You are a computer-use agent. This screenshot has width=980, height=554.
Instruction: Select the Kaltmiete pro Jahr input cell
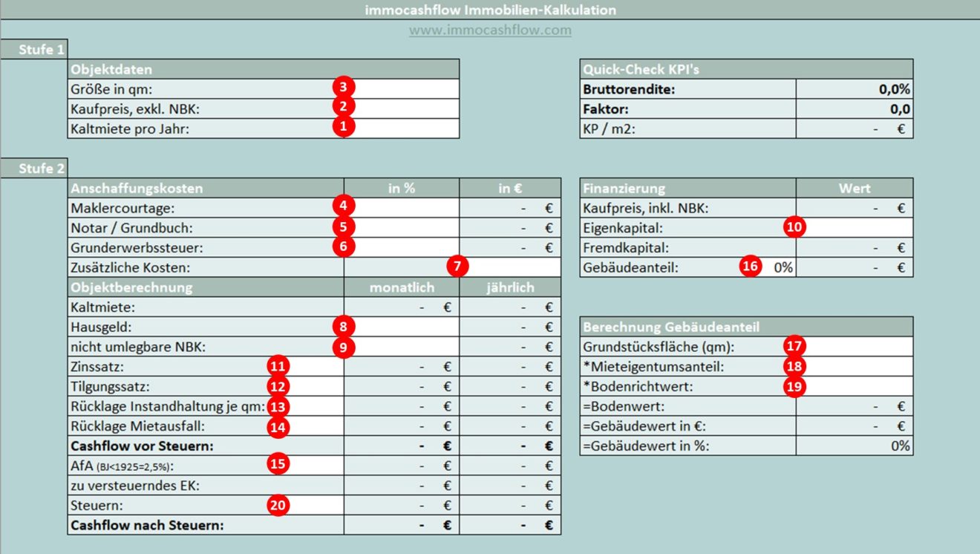coord(402,128)
